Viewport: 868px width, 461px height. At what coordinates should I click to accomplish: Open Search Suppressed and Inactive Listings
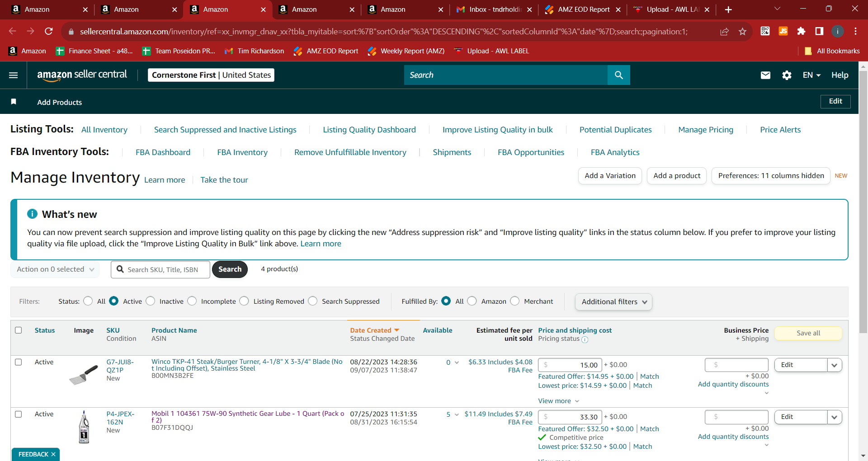click(225, 130)
